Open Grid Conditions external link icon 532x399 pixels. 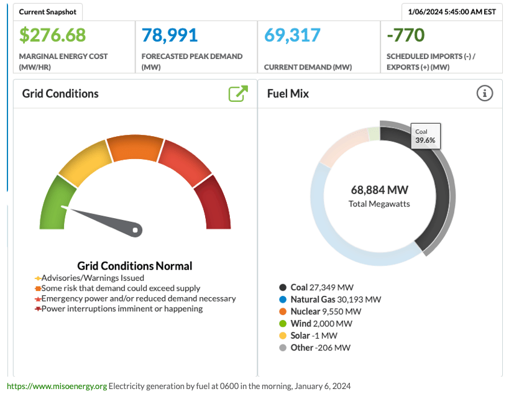(x=238, y=94)
